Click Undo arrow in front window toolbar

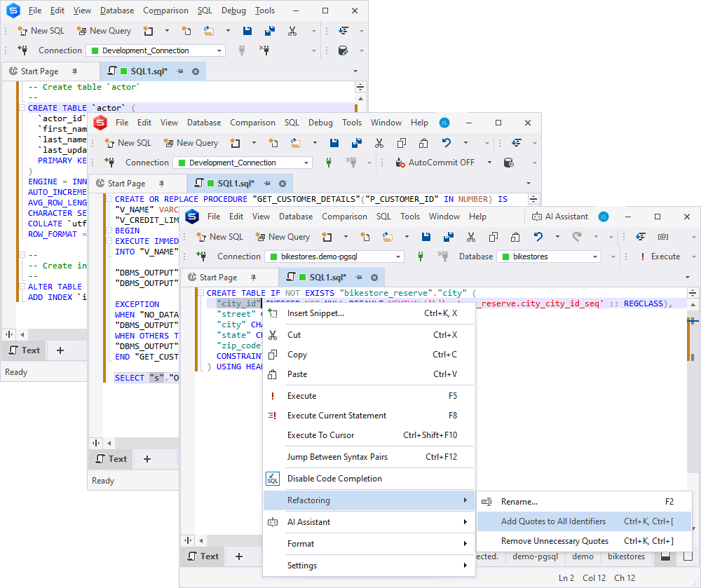tap(538, 237)
